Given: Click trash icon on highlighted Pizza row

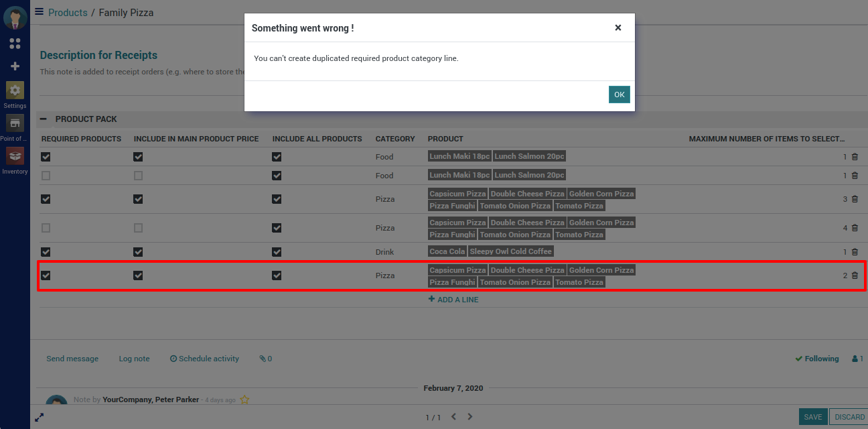Looking at the screenshot, I should [855, 275].
